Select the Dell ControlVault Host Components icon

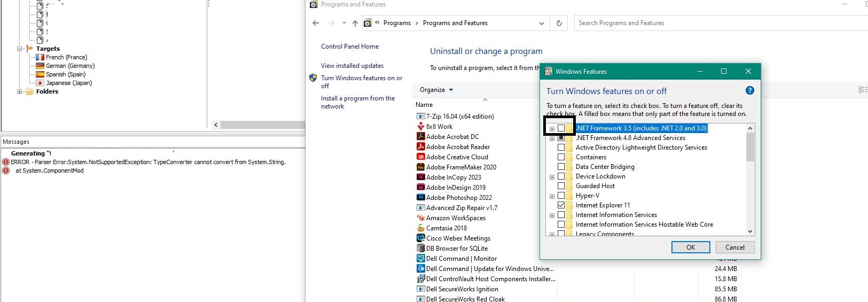[421, 278]
